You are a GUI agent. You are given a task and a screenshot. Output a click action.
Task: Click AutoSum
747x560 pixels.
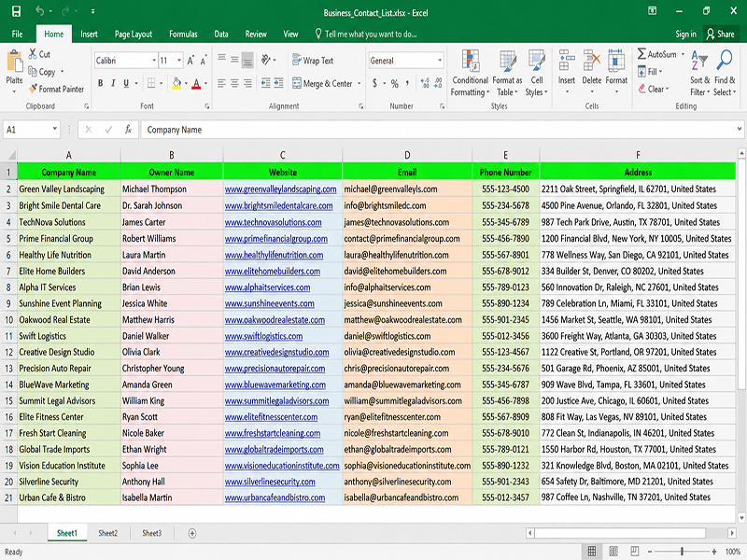(x=657, y=54)
